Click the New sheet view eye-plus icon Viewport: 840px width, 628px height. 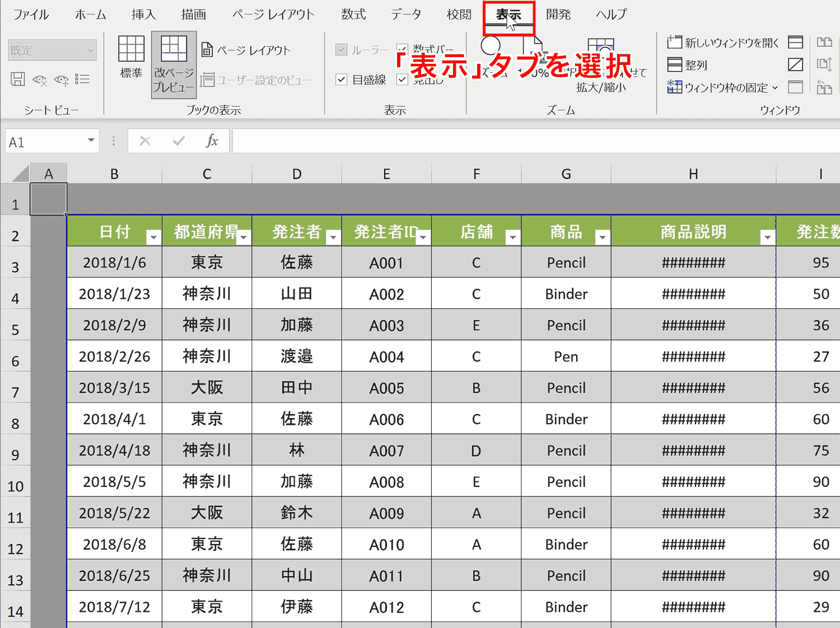[x=61, y=79]
